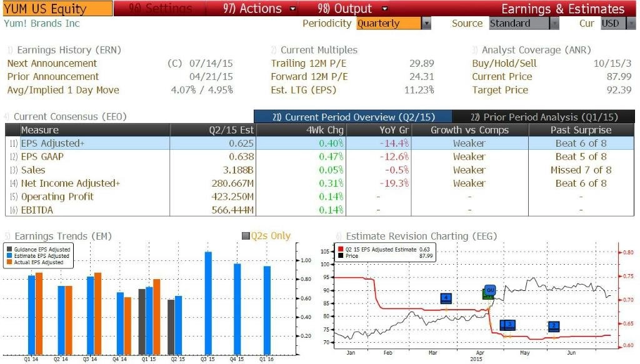The width and height of the screenshot is (640, 364).
Task: Select the Net Income Adjusted+ row
Action: tap(319, 184)
